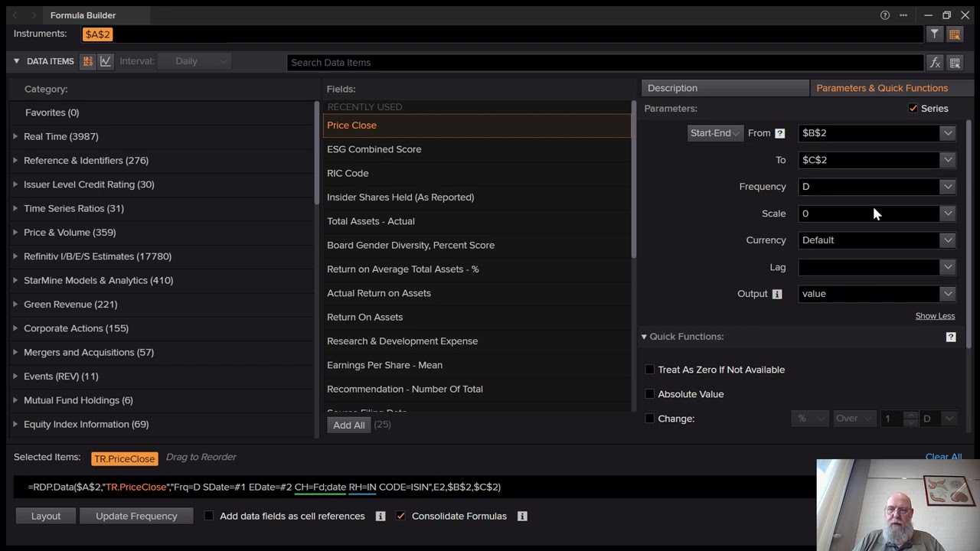Click info icon next to cell references option
Viewport: 980px width, 551px height.
(381, 517)
